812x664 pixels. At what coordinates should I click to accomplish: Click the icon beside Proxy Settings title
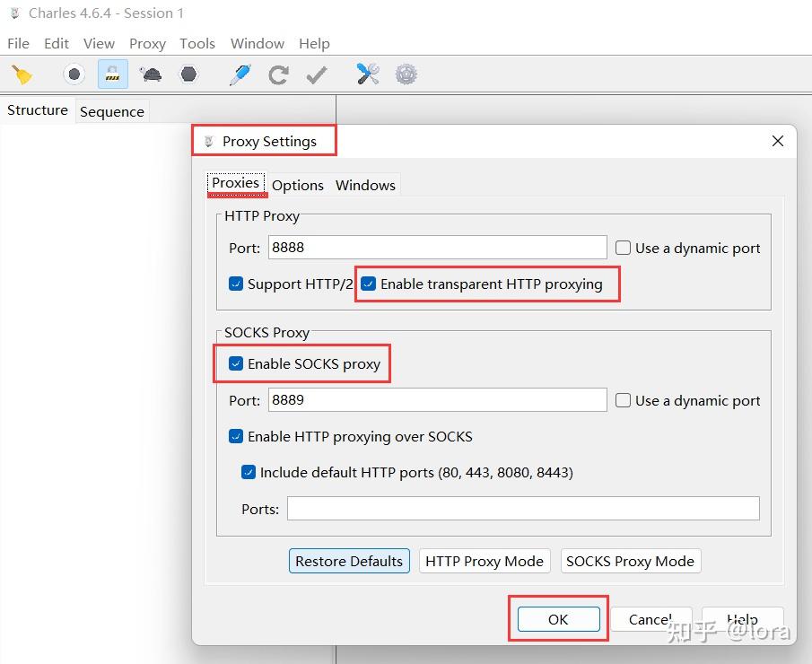(x=209, y=142)
